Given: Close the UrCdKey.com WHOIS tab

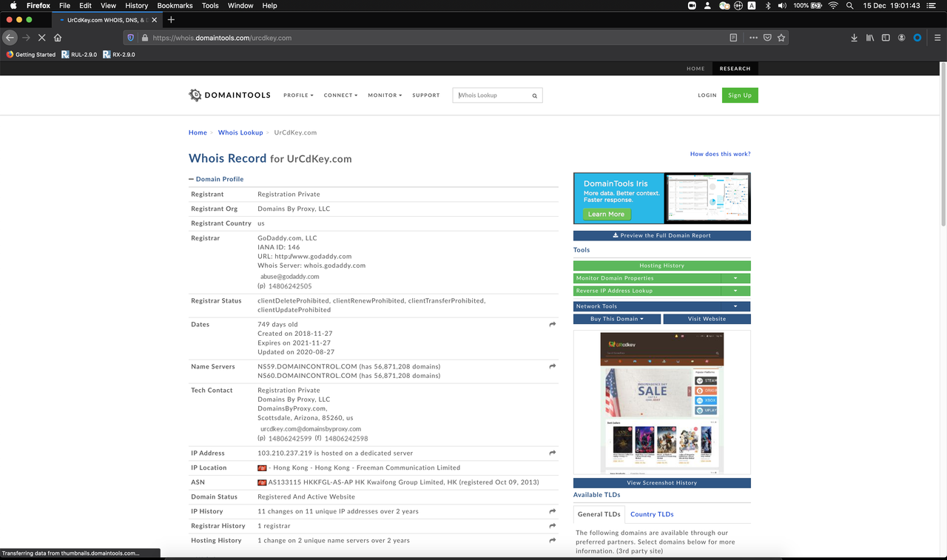Looking at the screenshot, I should [156, 20].
